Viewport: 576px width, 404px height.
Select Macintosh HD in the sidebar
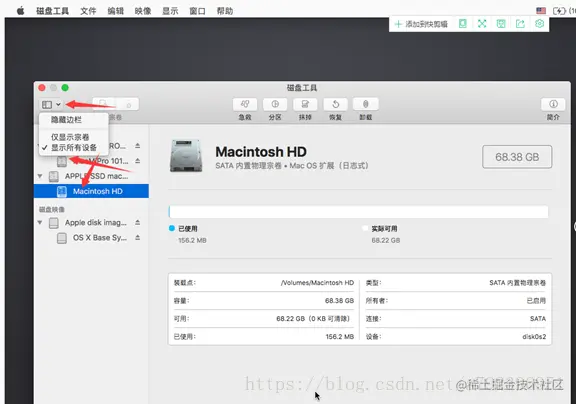[91, 191]
